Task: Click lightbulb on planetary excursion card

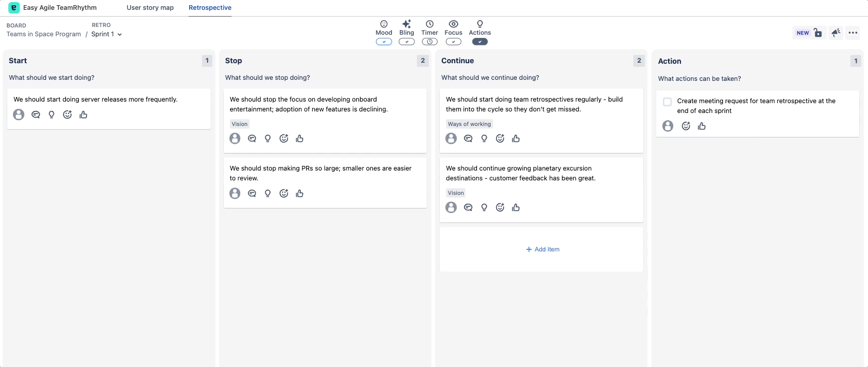Action: [484, 207]
